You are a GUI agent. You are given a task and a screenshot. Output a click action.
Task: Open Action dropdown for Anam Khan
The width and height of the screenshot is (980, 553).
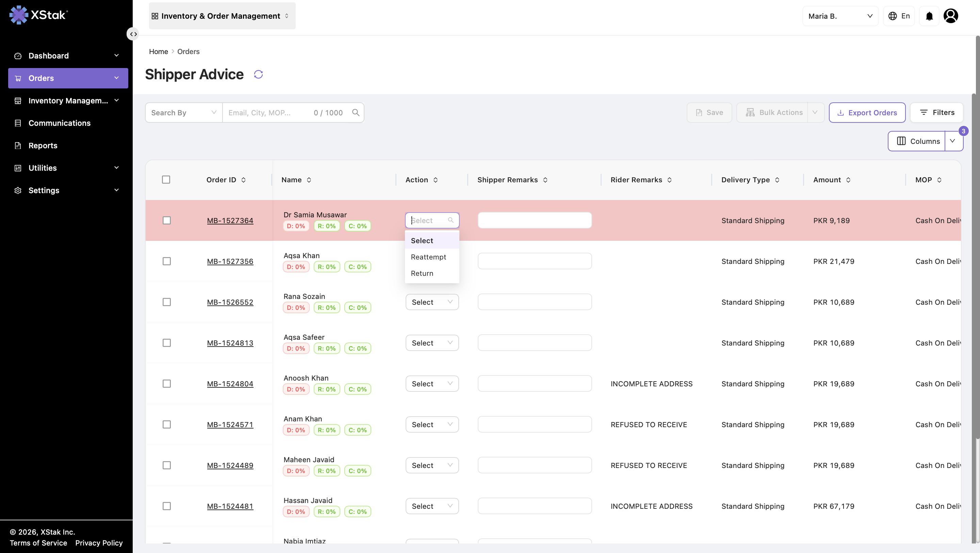[x=432, y=424]
